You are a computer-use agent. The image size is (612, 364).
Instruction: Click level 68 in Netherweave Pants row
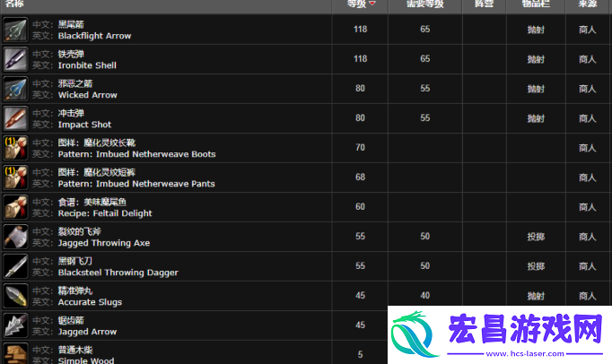(x=360, y=178)
